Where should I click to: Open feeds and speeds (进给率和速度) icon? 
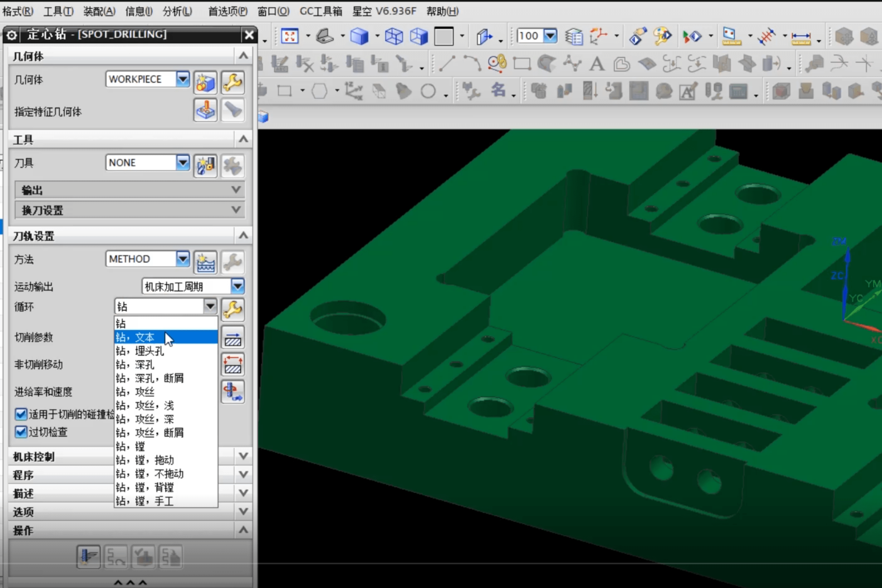[x=233, y=392]
